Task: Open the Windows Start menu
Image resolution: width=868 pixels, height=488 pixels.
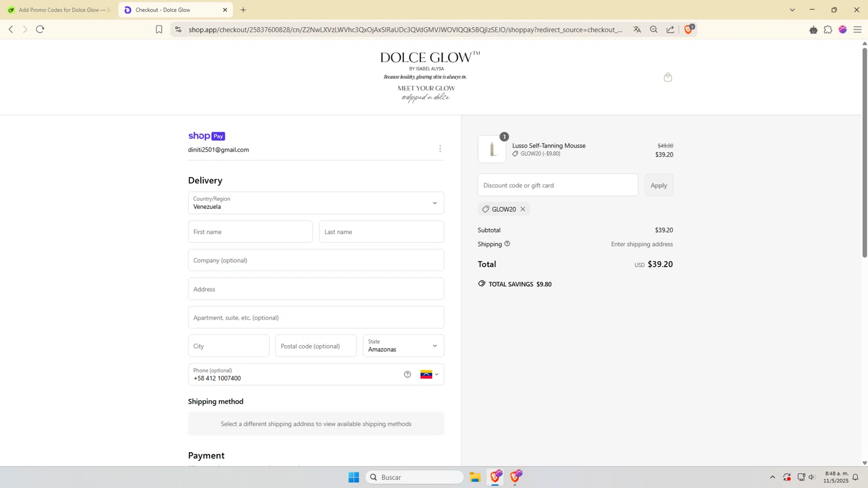Action: (x=354, y=477)
